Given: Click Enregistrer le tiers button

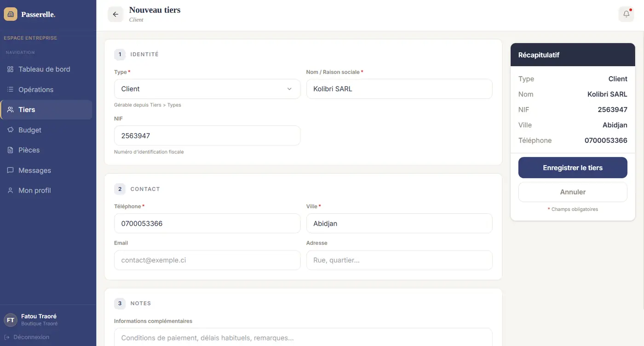Looking at the screenshot, I should coord(573,168).
